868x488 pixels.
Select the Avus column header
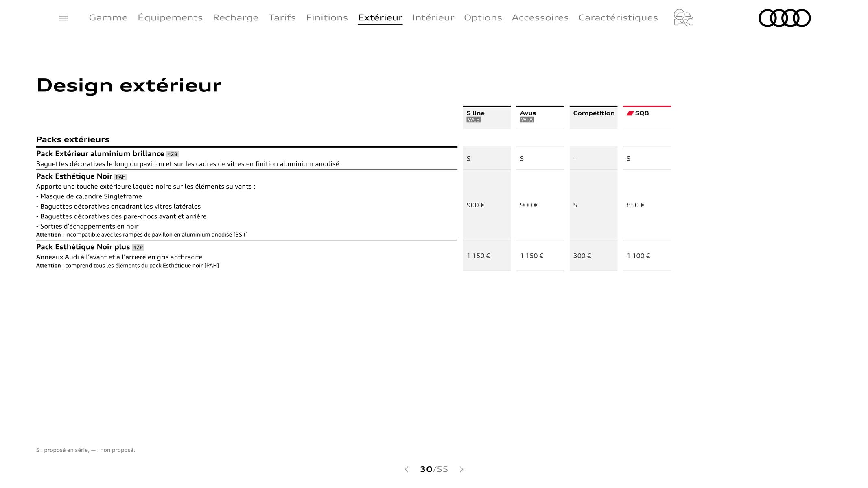click(540, 117)
